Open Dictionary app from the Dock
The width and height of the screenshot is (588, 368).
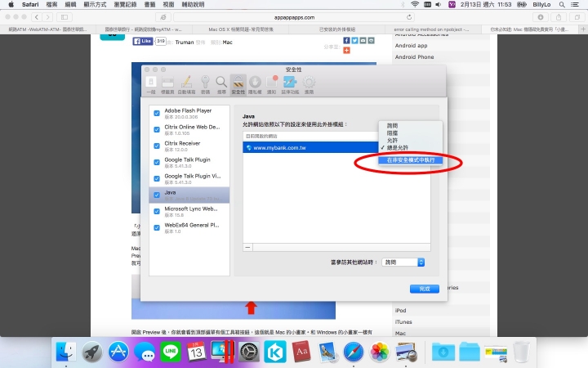301,352
